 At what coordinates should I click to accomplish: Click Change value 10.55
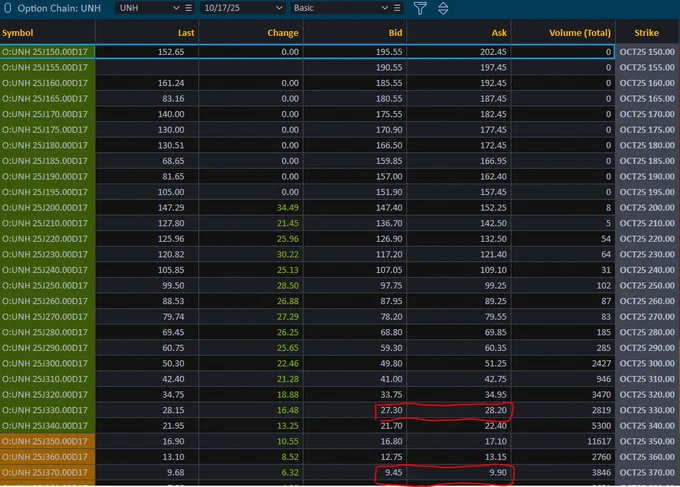[288, 441]
